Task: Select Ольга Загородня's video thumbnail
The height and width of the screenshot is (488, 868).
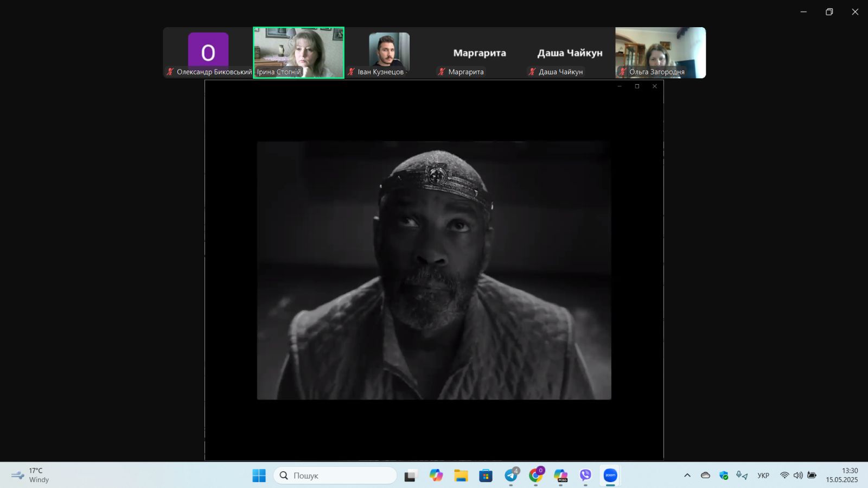Action: pos(660,52)
